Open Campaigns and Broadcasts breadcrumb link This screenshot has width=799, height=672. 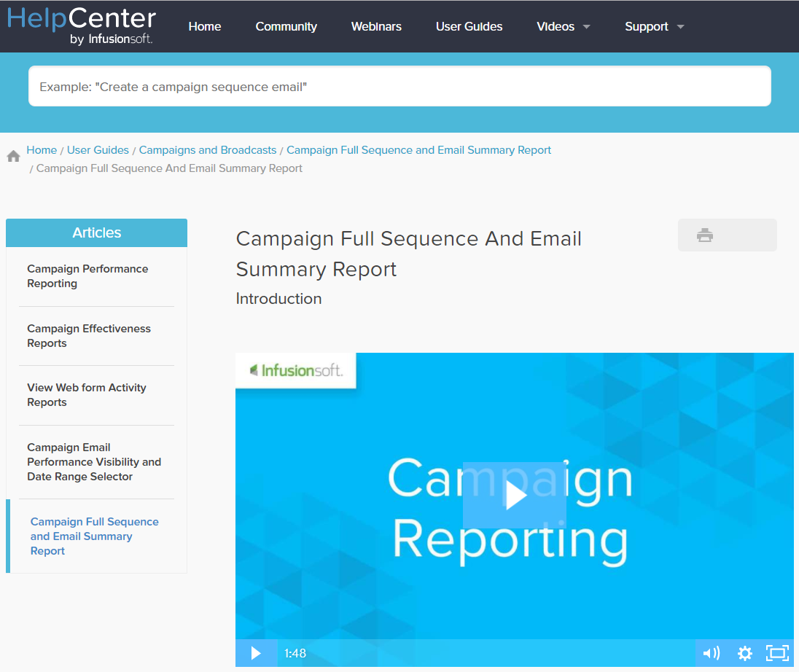207,150
